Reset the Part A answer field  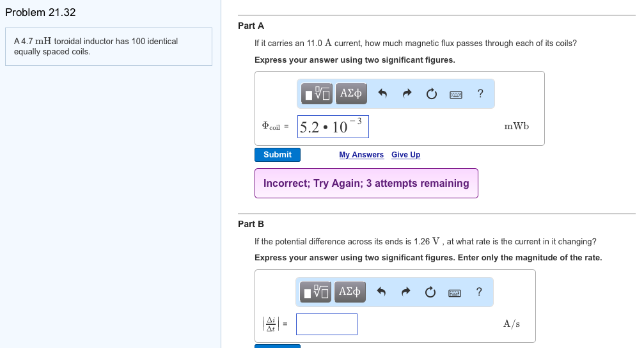tap(432, 95)
